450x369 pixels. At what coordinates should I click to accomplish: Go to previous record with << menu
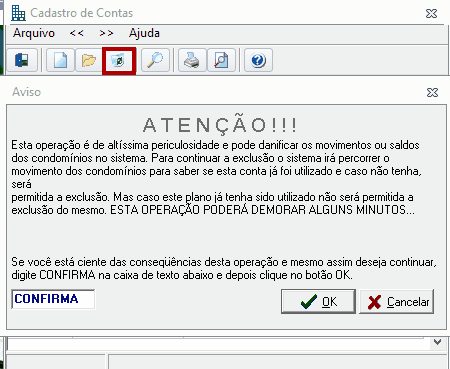tap(77, 33)
